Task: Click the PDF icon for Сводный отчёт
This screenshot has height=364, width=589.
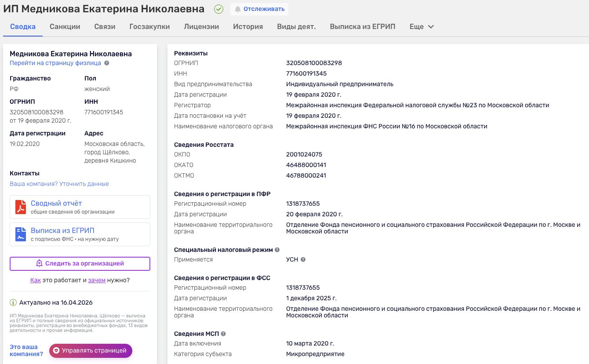Action: [x=21, y=207]
